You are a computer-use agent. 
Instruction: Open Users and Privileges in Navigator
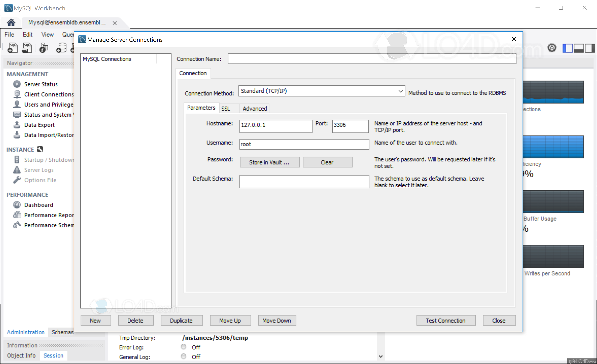click(x=43, y=105)
